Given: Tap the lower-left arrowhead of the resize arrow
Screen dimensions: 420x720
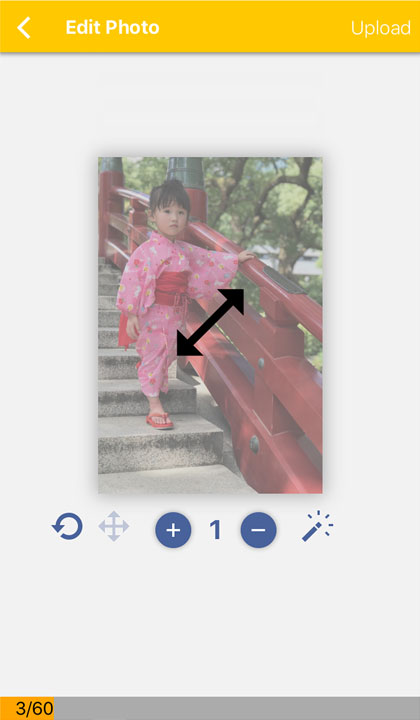Looking at the screenshot, I should [x=189, y=344].
